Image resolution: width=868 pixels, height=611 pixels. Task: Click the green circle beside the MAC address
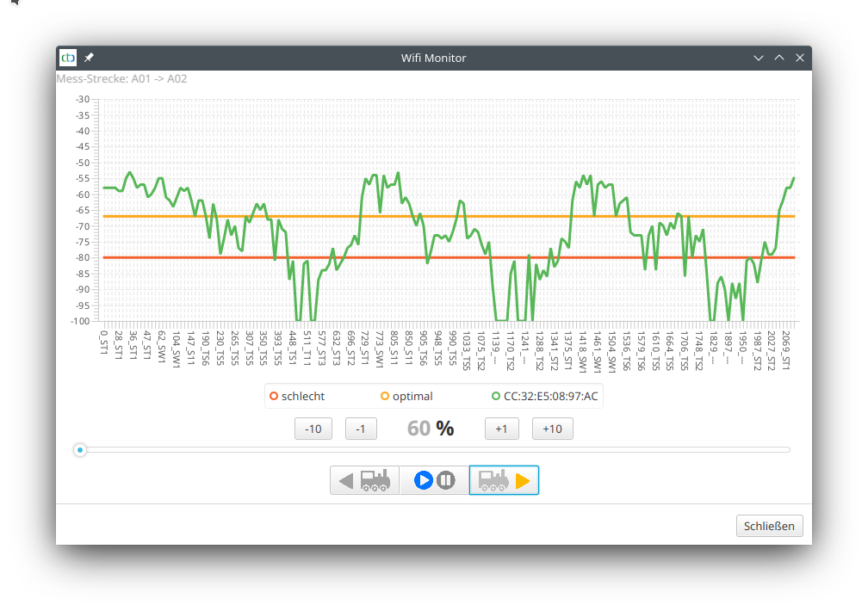[x=495, y=396]
